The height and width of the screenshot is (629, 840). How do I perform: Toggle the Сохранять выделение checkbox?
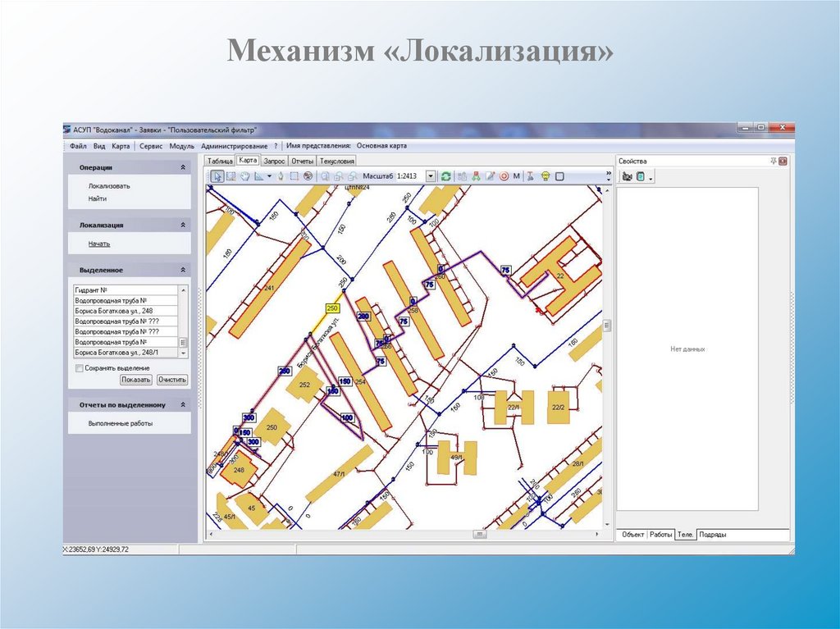point(80,368)
